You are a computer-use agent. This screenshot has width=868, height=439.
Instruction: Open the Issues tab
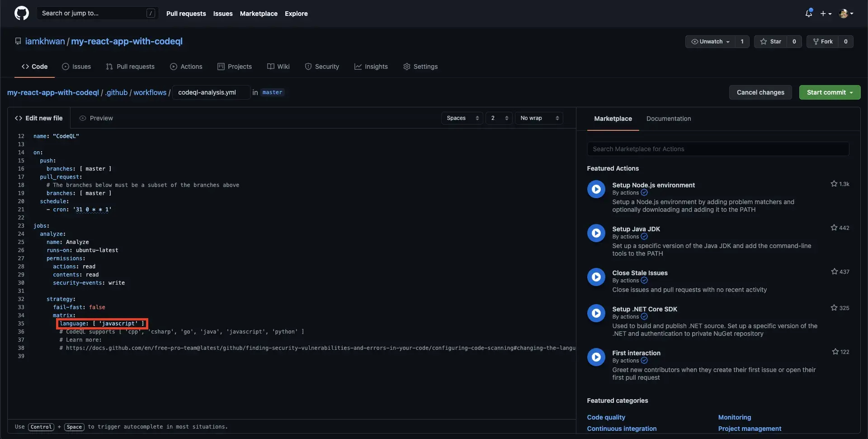(x=76, y=67)
